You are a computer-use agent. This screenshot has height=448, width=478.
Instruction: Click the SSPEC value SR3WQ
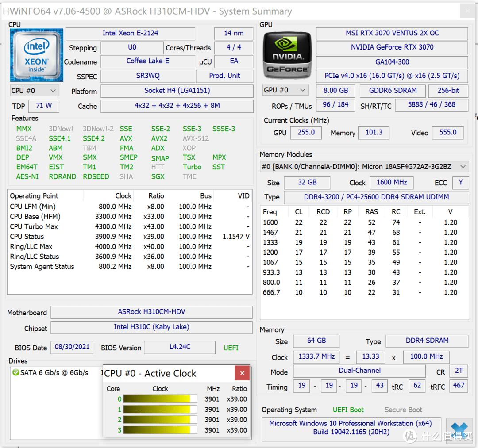click(148, 76)
